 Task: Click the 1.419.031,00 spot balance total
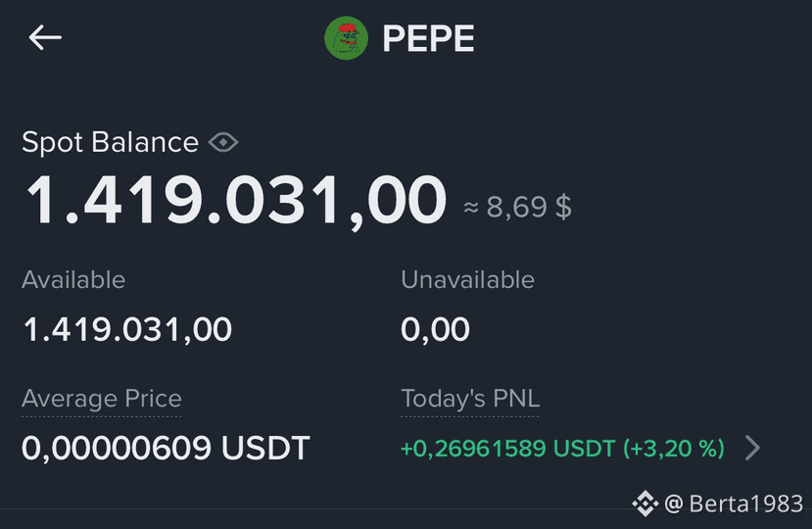(x=236, y=201)
